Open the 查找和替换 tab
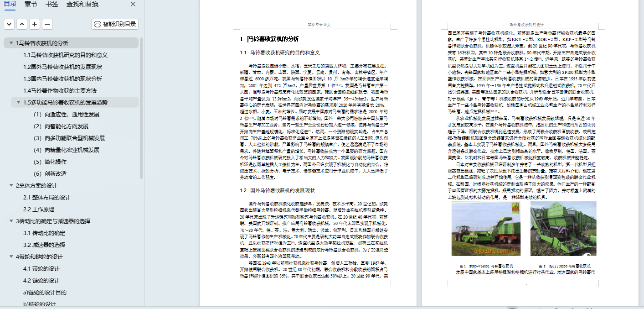 82,5
